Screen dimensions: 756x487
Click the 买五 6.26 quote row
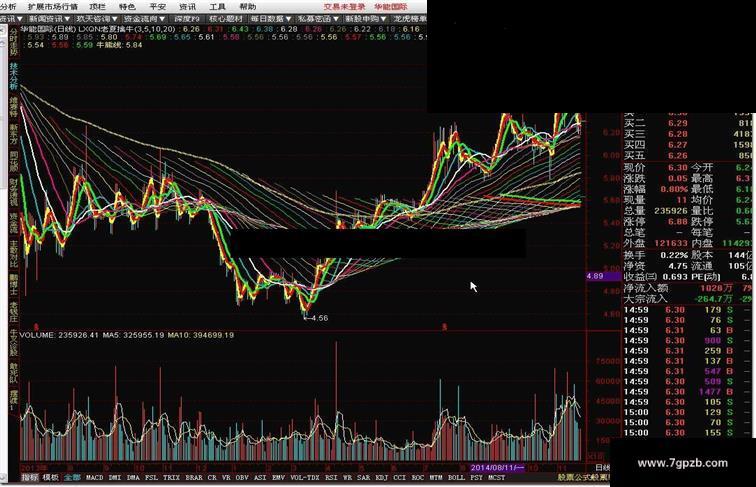tap(688, 156)
